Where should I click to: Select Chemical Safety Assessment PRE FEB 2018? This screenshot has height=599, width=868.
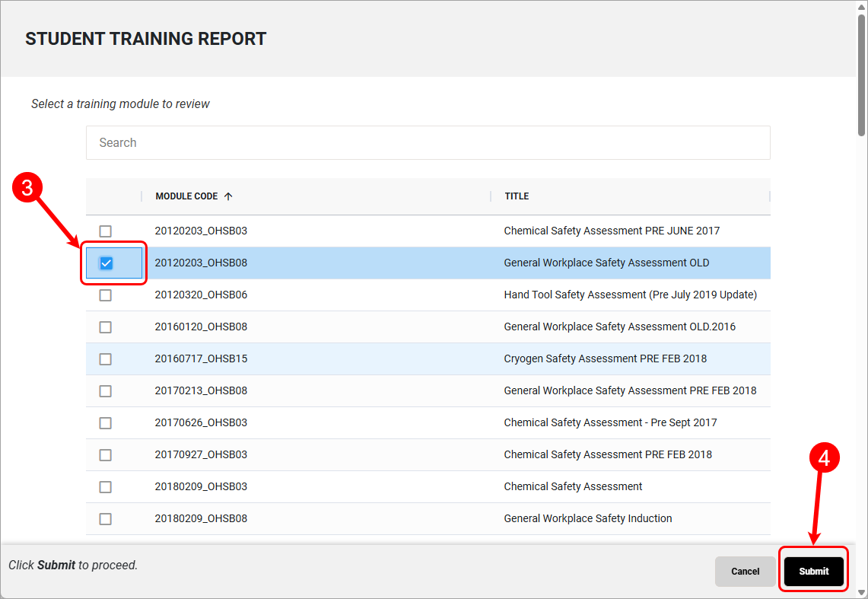608,454
